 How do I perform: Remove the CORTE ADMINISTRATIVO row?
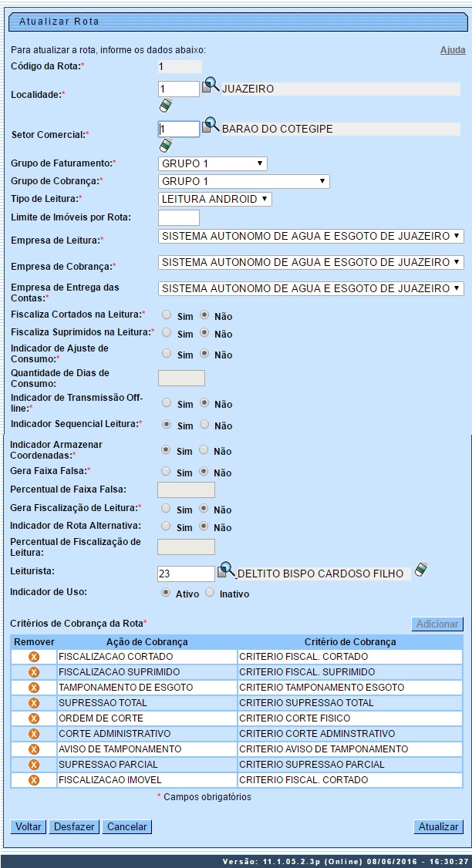click(x=34, y=733)
